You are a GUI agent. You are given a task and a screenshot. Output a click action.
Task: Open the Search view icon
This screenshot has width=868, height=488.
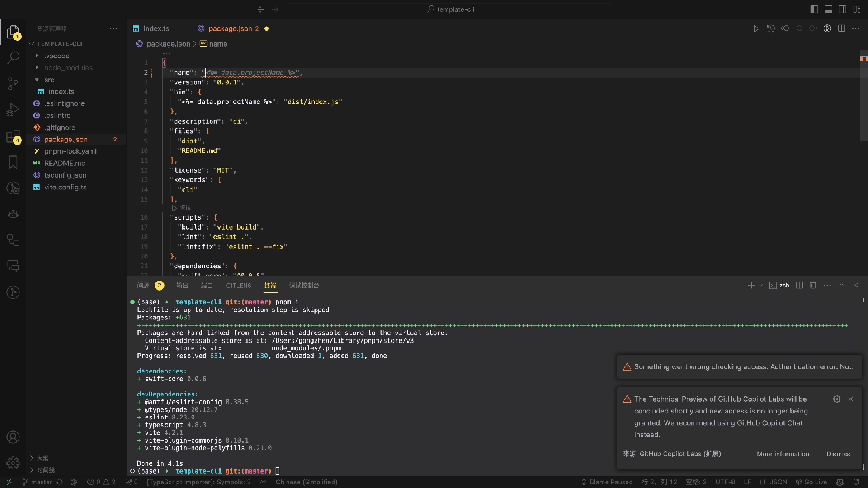13,57
